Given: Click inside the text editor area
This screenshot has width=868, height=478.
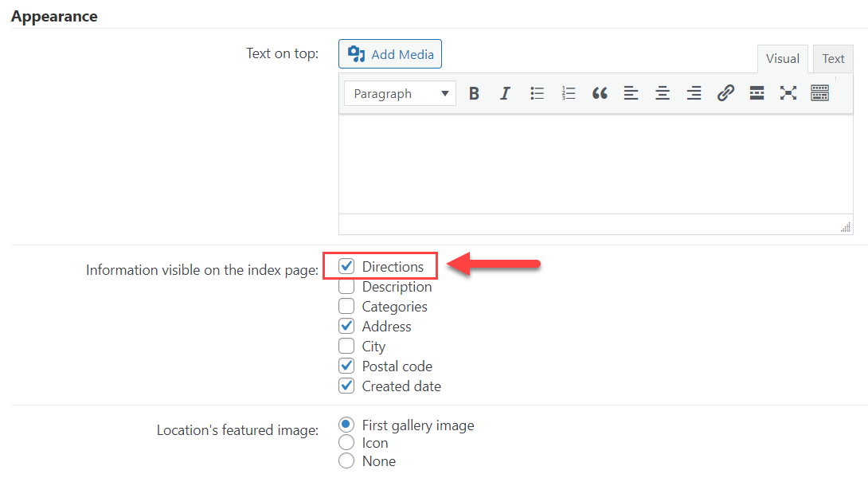Looking at the screenshot, I should point(596,164).
